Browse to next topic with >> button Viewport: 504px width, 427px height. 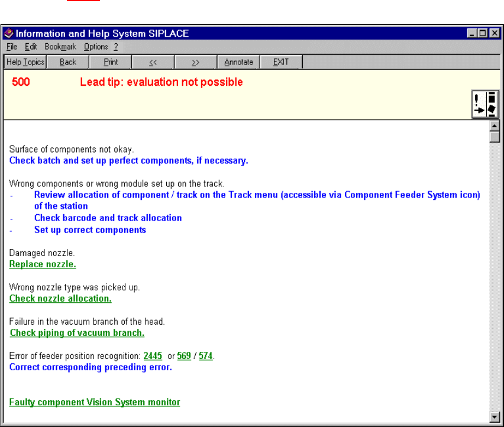tap(195, 62)
